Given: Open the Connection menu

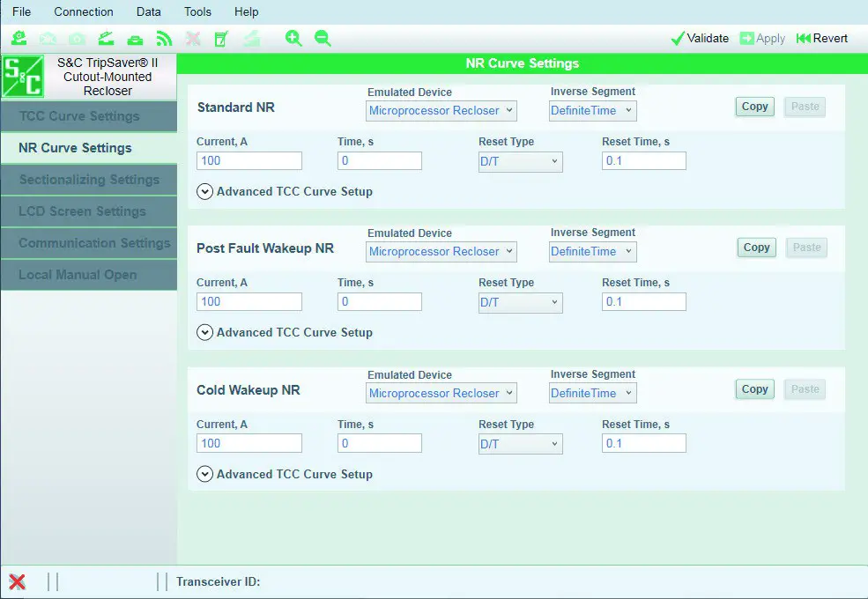Looking at the screenshot, I should [x=84, y=11].
